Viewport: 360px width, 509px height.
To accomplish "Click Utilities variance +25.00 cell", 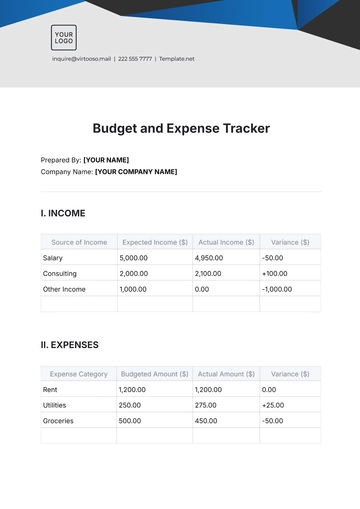I will click(x=273, y=405).
